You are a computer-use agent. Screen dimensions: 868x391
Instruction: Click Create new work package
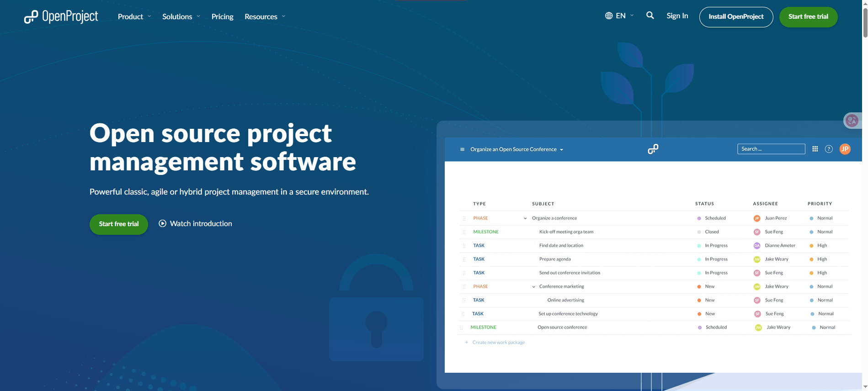click(498, 342)
